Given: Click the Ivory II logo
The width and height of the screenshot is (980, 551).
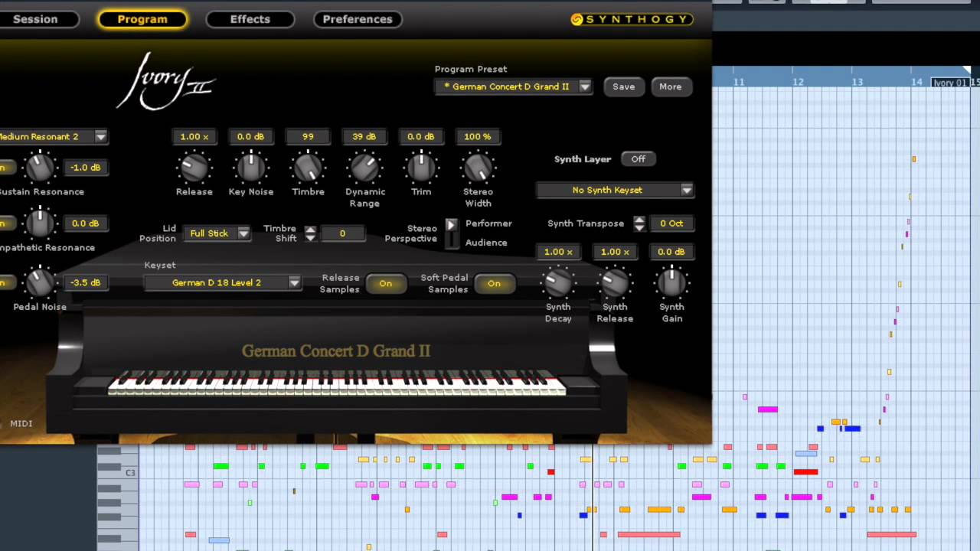Looking at the screenshot, I should [166, 81].
